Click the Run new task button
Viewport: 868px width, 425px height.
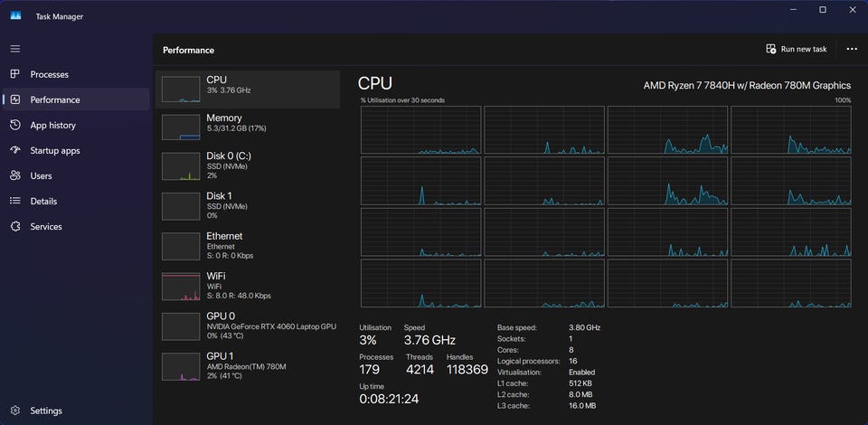pos(797,49)
